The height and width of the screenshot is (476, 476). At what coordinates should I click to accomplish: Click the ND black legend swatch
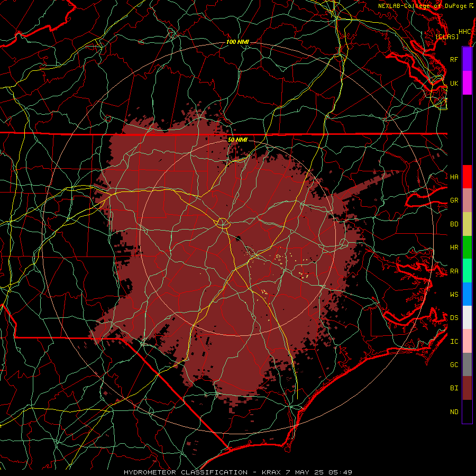tap(467, 411)
